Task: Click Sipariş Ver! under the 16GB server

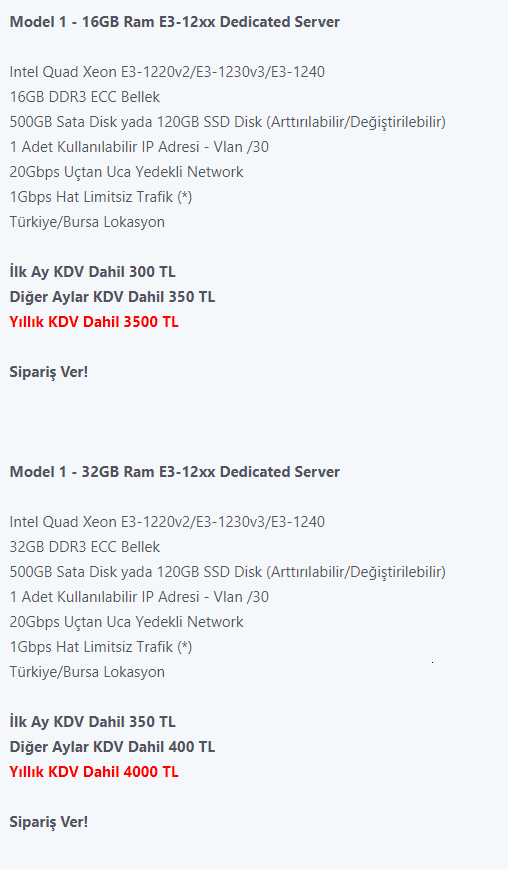Action: (x=49, y=372)
